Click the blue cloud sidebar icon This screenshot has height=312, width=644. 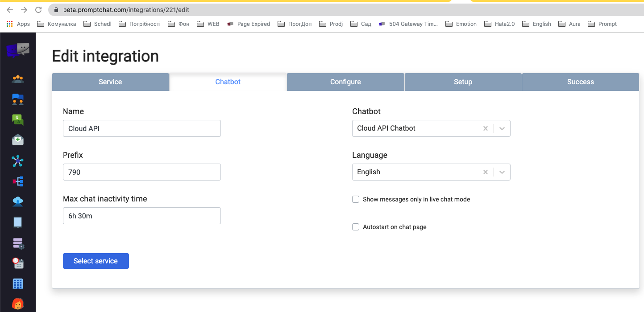click(18, 202)
